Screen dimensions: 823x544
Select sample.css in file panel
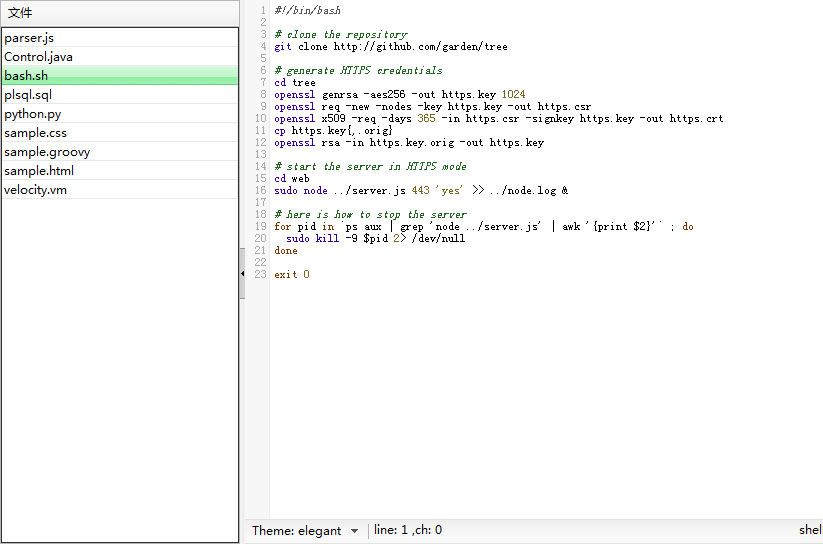tap(35, 133)
